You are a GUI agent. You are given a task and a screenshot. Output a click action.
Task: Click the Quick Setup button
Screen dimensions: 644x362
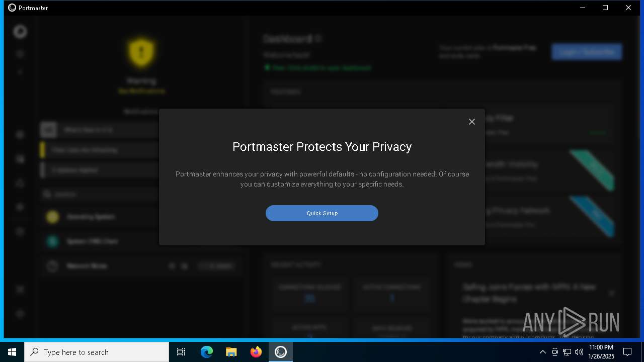coord(322,213)
